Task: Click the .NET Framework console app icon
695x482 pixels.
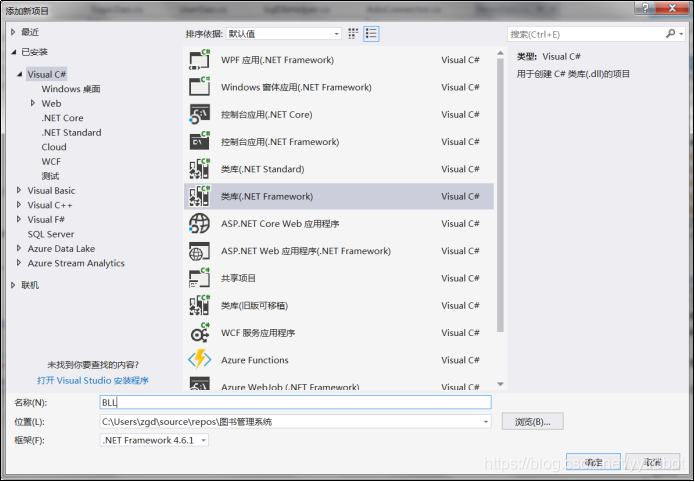Action: 199,141
